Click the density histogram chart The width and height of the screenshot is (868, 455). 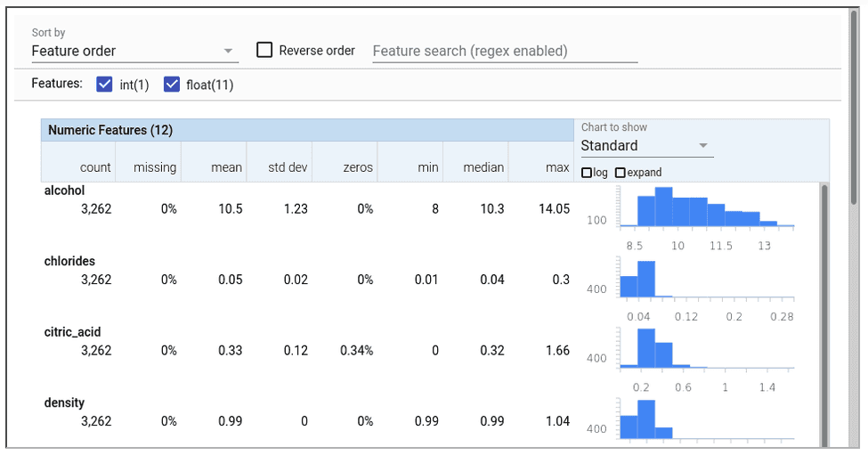(706, 419)
